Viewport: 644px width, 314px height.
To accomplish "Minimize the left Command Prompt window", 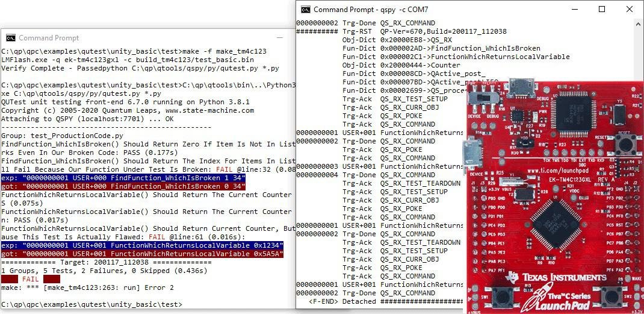I will click(x=280, y=38).
